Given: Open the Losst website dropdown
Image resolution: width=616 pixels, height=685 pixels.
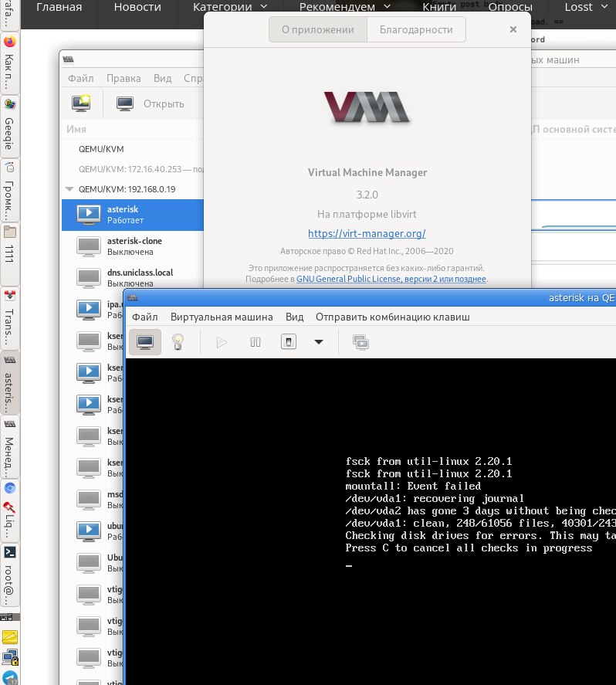Looking at the screenshot, I should click(586, 7).
